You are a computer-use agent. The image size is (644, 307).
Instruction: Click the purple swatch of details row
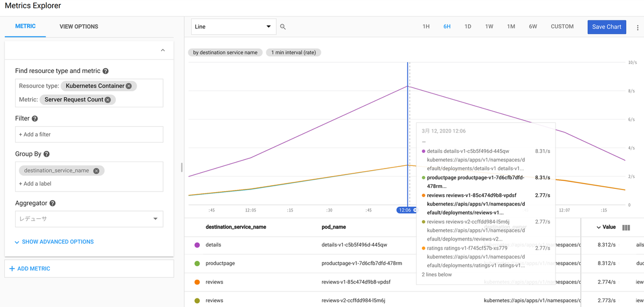[x=197, y=245]
